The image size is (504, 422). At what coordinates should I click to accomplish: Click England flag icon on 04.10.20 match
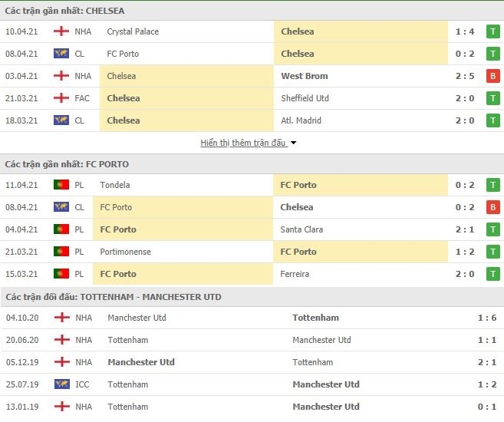[61, 318]
